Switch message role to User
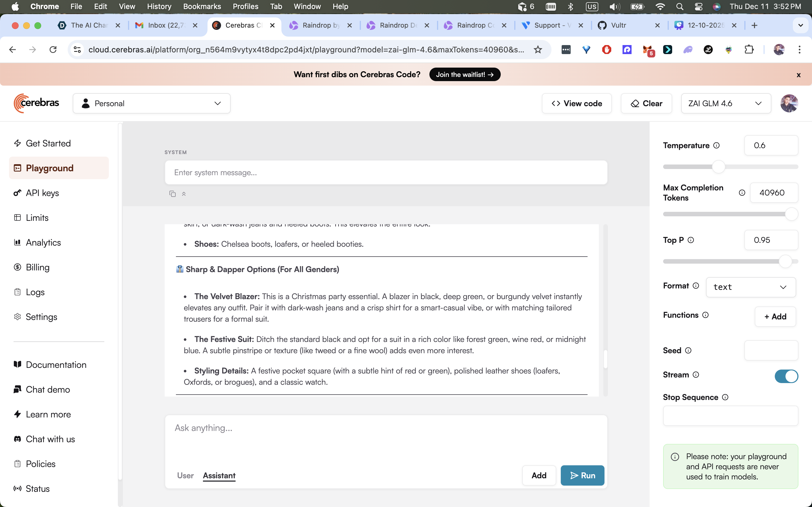The width and height of the screenshot is (812, 507). pos(185,475)
